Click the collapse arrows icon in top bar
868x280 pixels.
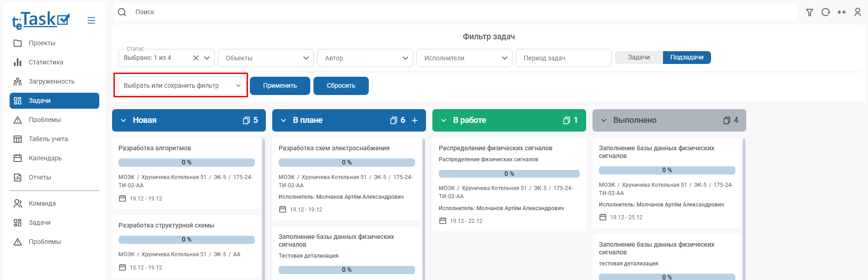coord(841,12)
